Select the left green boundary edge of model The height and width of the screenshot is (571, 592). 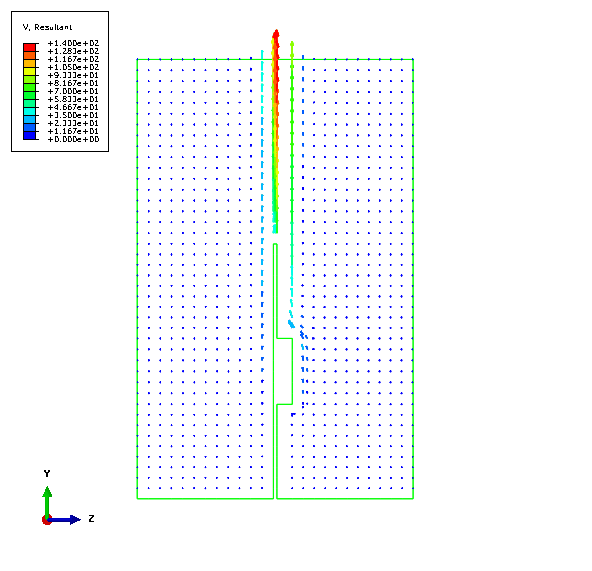137,279
